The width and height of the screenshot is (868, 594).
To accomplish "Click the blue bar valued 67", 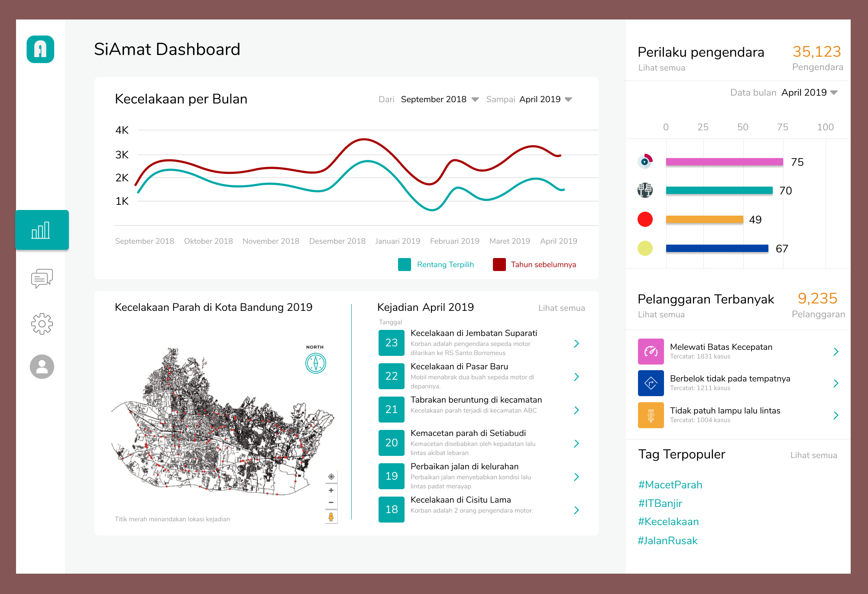I will [x=717, y=248].
